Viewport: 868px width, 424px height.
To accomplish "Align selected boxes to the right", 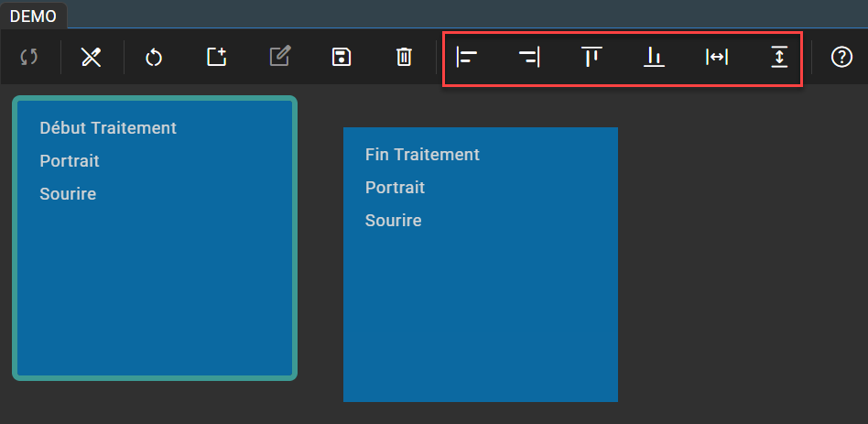I will click(x=529, y=57).
